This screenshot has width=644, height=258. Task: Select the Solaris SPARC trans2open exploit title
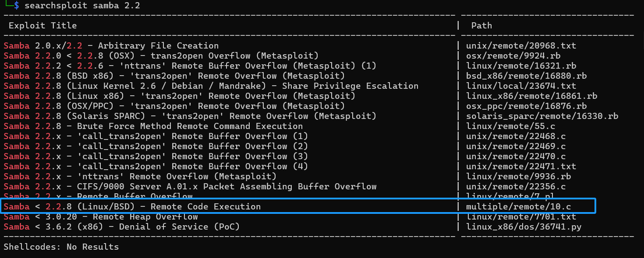coord(190,116)
